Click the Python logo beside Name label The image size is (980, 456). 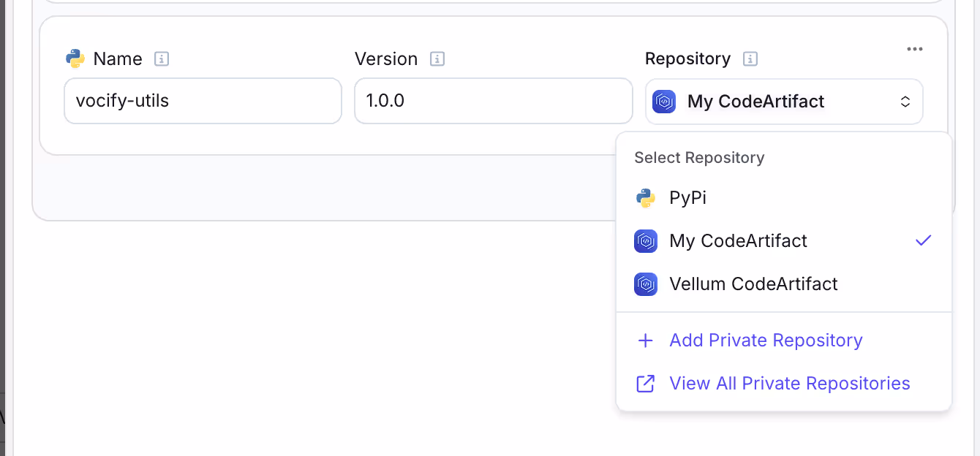(x=75, y=58)
